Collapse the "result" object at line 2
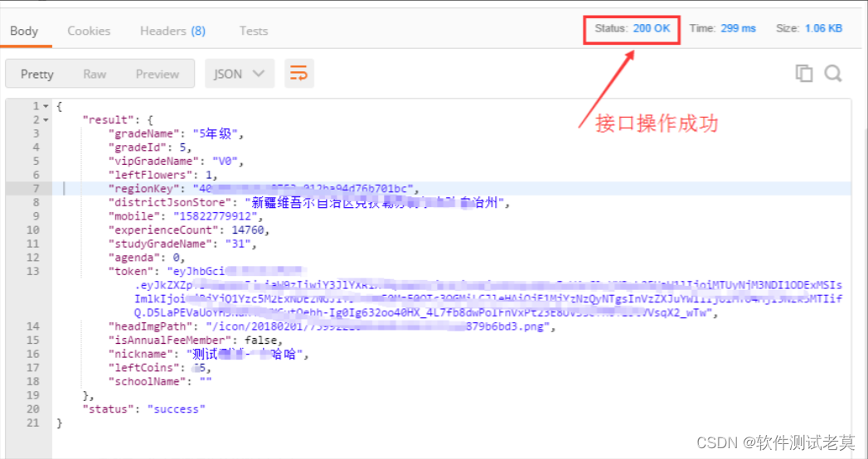 (46, 120)
